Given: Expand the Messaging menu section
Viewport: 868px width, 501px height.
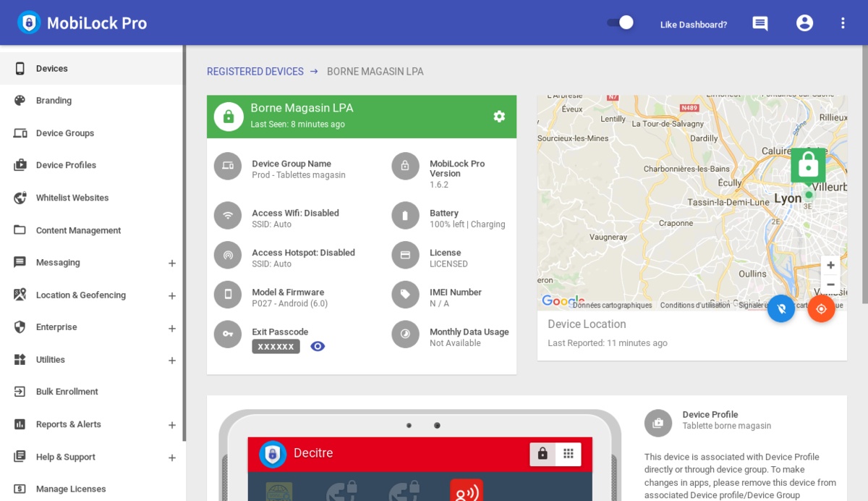Looking at the screenshot, I should pyautogui.click(x=171, y=263).
